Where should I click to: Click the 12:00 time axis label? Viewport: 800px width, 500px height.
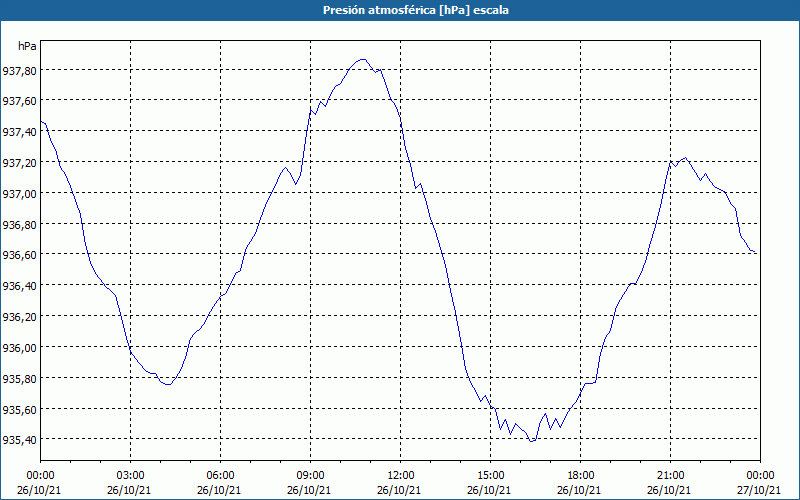pyautogui.click(x=401, y=476)
